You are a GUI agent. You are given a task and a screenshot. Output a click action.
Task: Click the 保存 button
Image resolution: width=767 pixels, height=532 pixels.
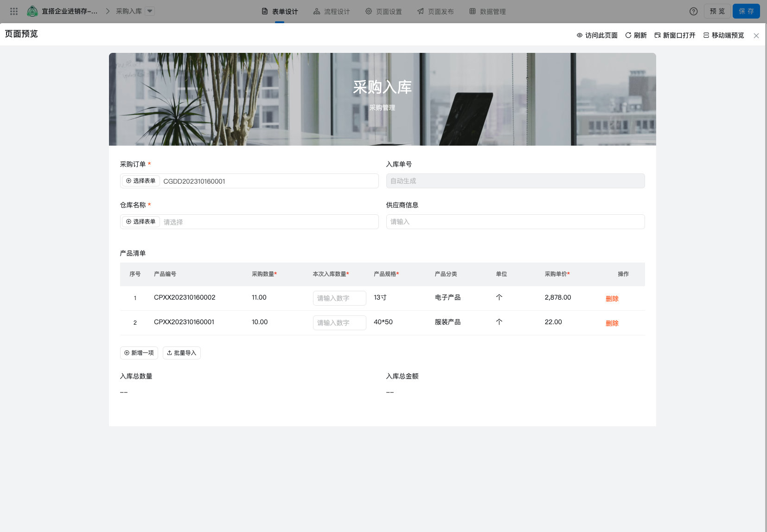746,11
